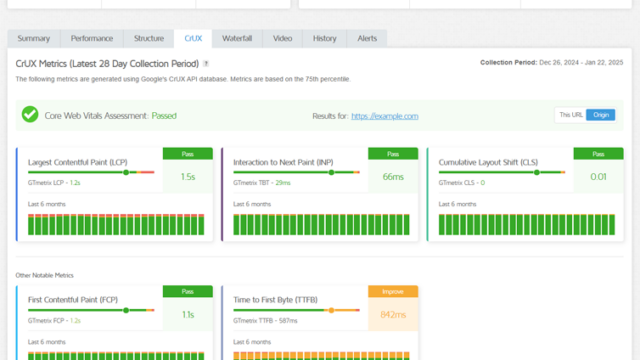The image size is (640, 360).
Task: Select the CrUX tab
Action: 193,38
